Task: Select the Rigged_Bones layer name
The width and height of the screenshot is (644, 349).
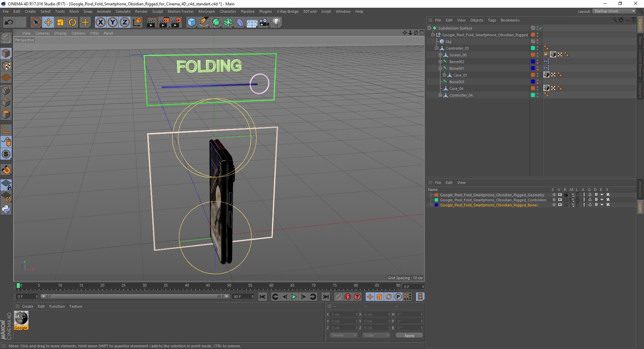Action: [x=489, y=205]
